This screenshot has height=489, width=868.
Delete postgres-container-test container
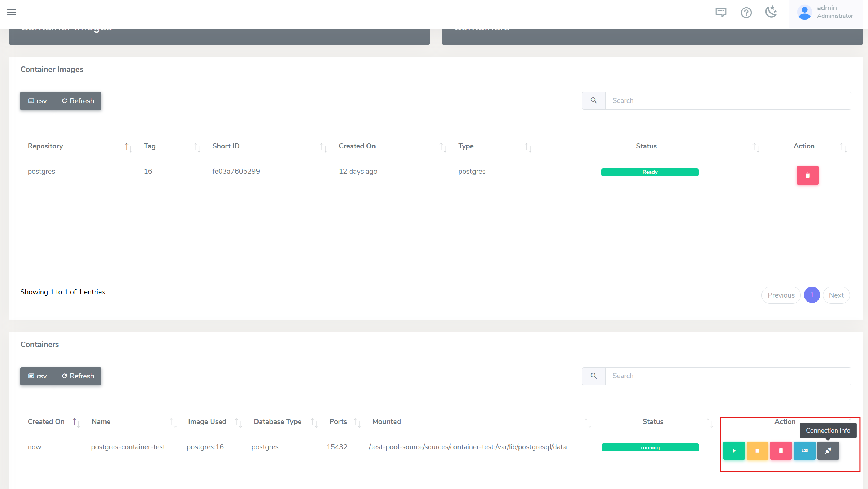point(781,451)
